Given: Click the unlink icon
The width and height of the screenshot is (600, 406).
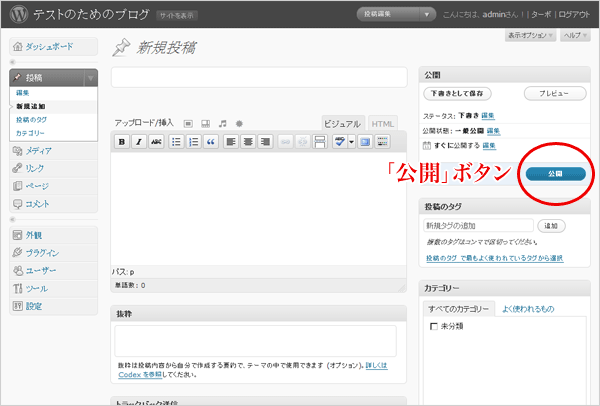Looking at the screenshot, I should click(302, 142).
